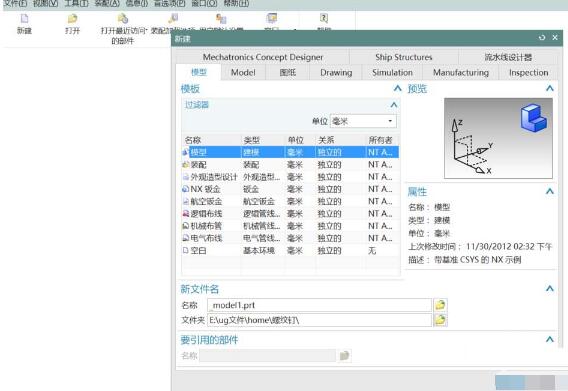Select the 装配 template row
Image resolution: width=568 pixels, height=391 pixels.
tap(290, 165)
